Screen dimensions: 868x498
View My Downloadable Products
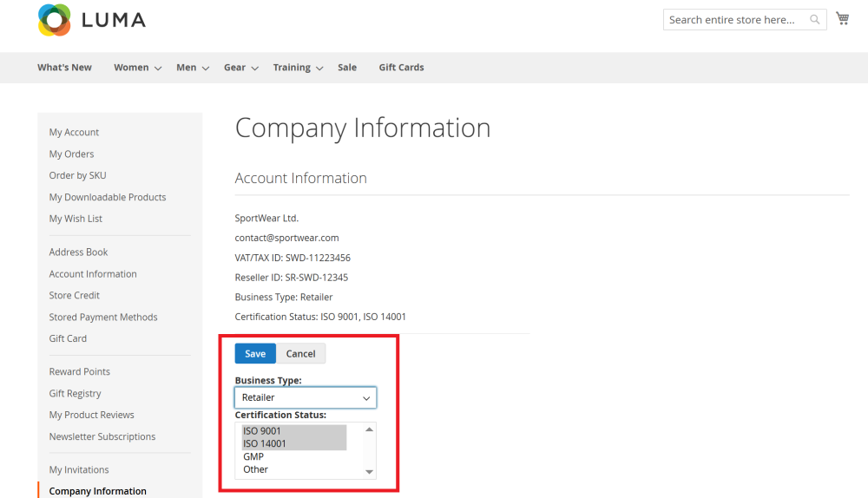[x=108, y=197]
